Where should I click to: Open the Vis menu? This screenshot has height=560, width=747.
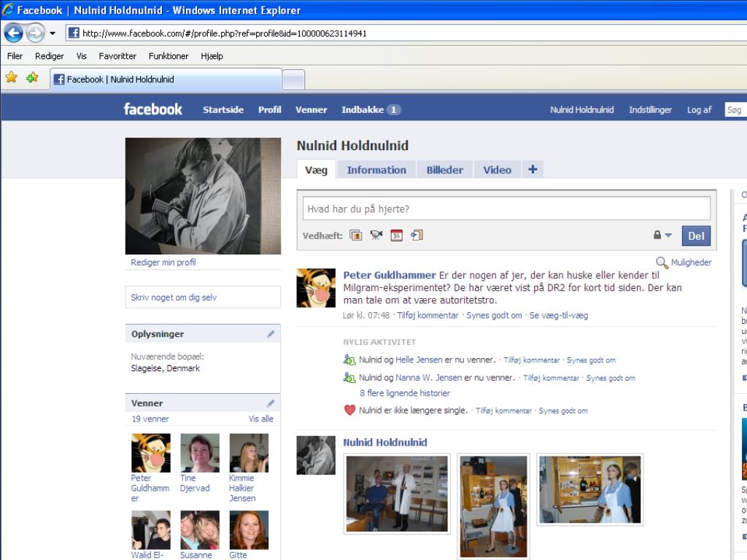(82, 56)
